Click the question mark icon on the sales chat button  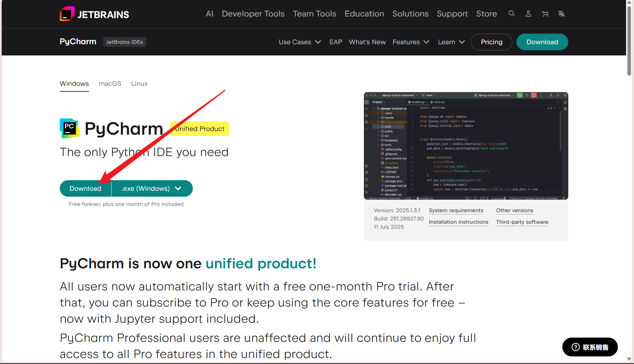click(x=576, y=347)
